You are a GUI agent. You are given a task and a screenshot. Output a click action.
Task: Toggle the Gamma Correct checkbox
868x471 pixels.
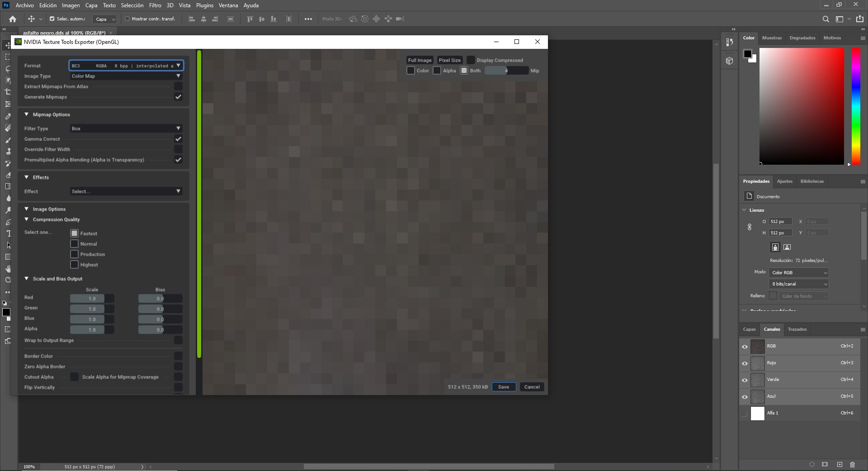tap(178, 139)
